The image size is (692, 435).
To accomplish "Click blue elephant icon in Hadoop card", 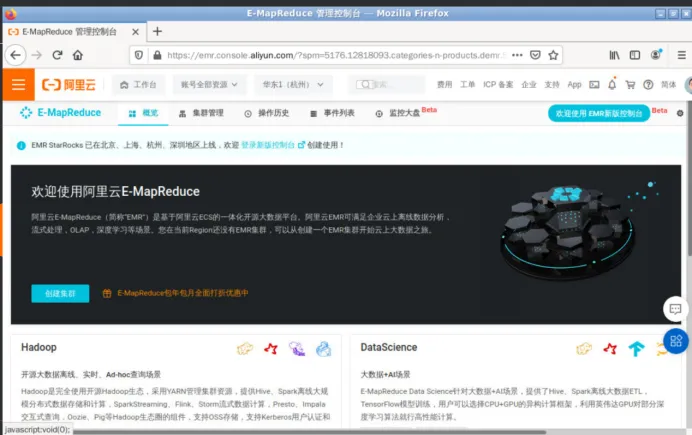I will click(323, 349).
